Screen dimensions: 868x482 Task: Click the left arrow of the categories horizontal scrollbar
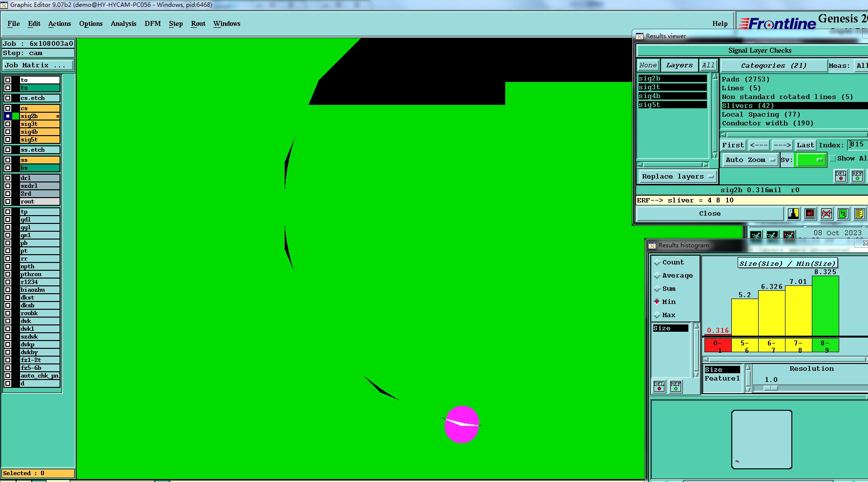click(723, 135)
